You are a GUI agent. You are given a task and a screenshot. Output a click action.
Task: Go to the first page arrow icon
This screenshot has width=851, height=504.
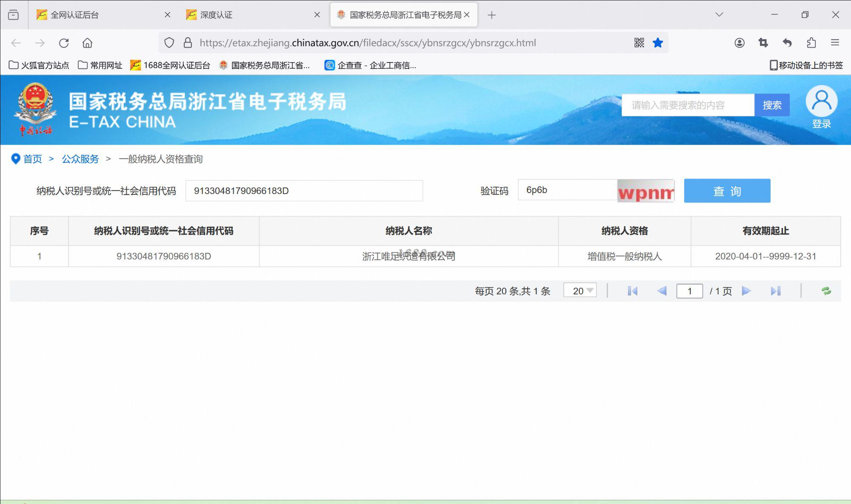point(632,291)
